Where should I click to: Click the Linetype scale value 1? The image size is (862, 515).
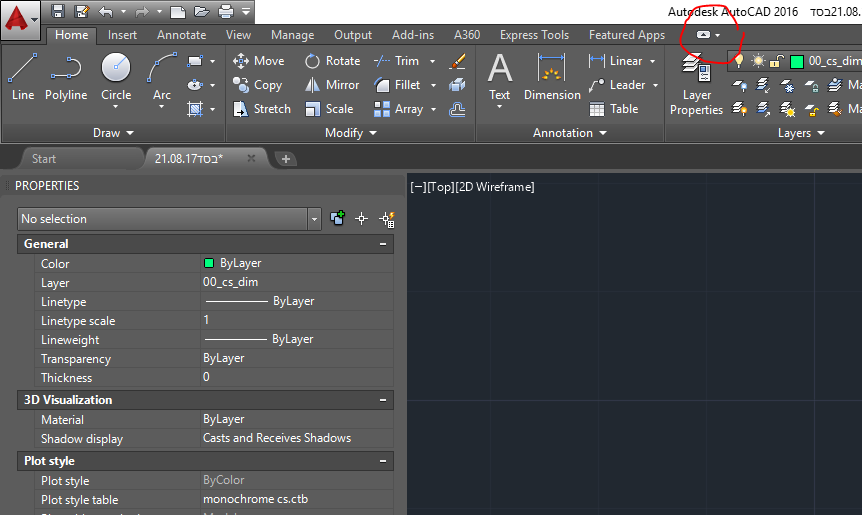pyautogui.click(x=206, y=320)
